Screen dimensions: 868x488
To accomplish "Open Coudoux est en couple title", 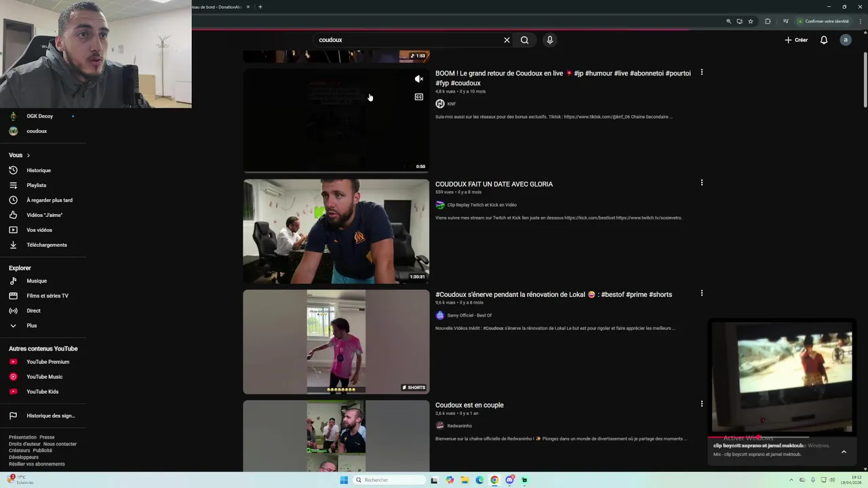I will point(469,405).
